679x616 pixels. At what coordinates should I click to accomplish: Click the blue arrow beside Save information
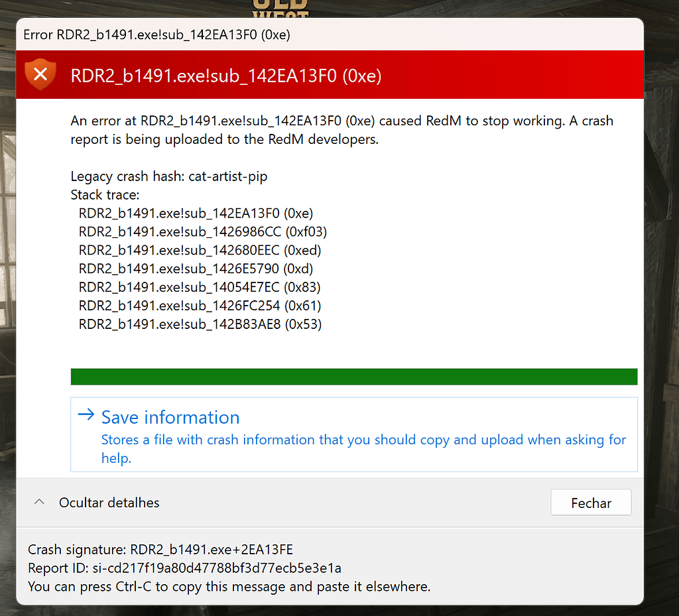tap(86, 415)
